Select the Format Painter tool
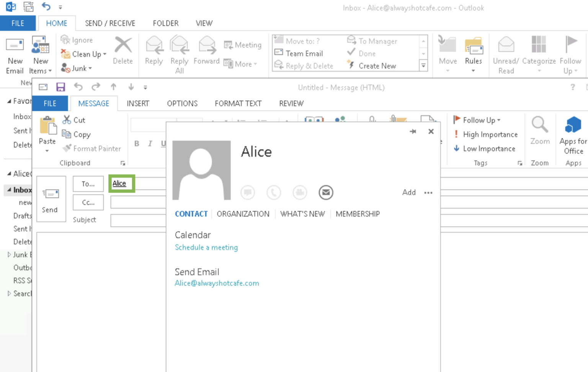This screenshot has height=372, width=588. [91, 148]
